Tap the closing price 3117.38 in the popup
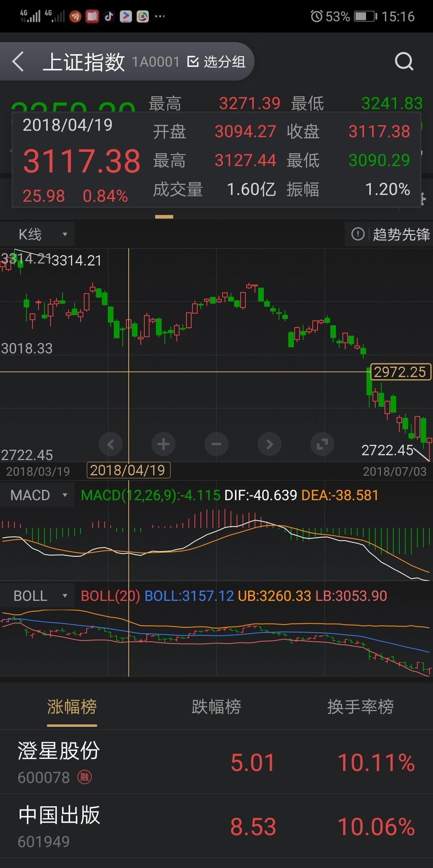 [379, 132]
